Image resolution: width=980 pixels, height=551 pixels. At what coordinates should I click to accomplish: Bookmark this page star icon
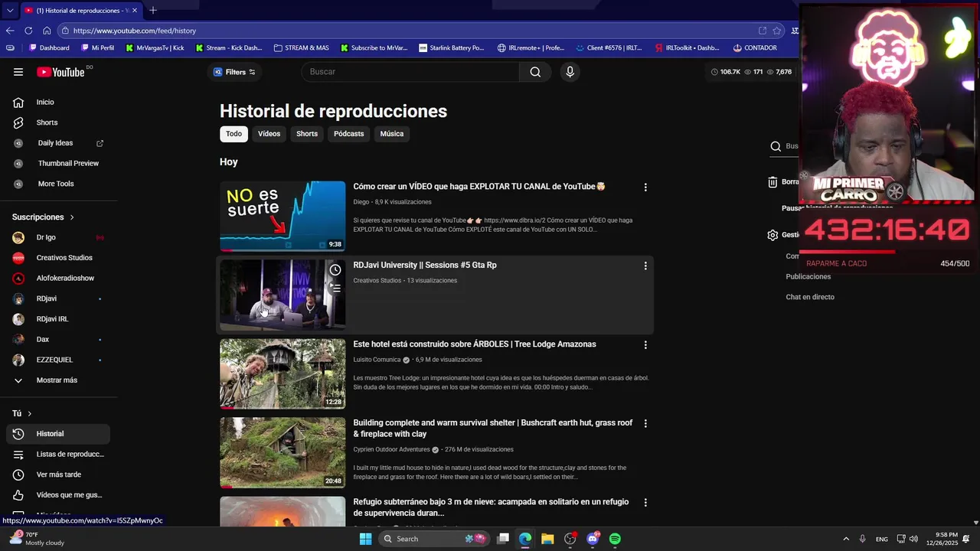pyautogui.click(x=777, y=31)
